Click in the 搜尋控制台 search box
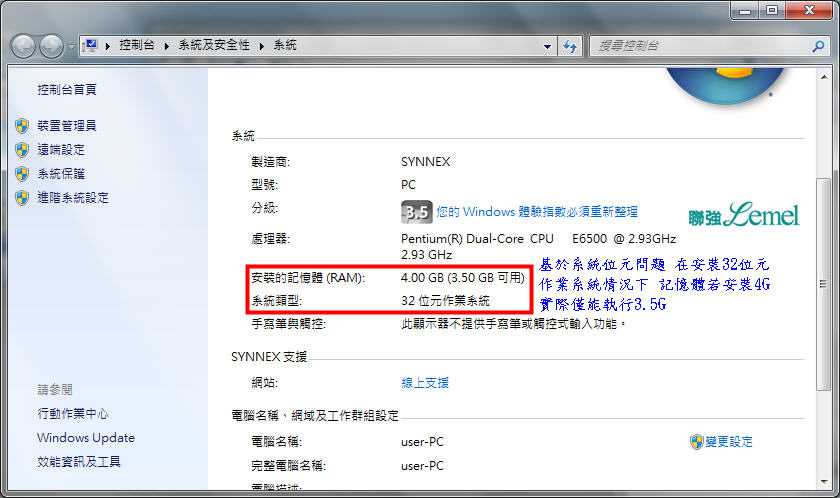 (690, 46)
